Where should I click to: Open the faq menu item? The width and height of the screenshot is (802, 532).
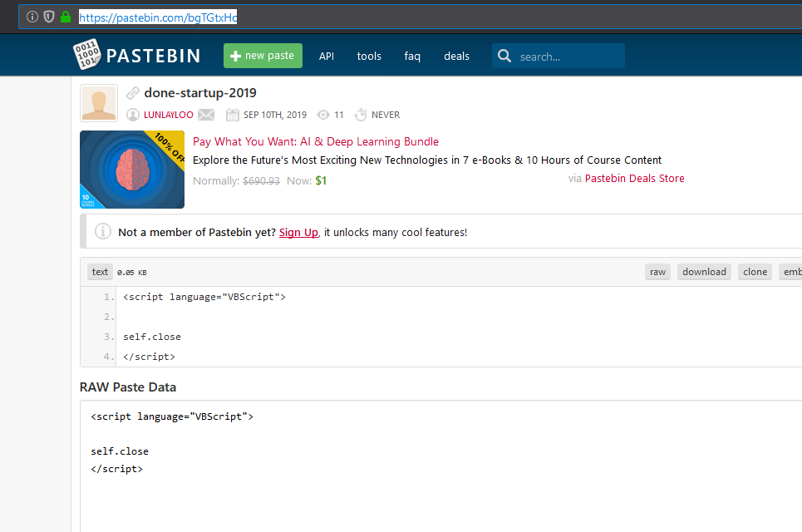point(412,57)
